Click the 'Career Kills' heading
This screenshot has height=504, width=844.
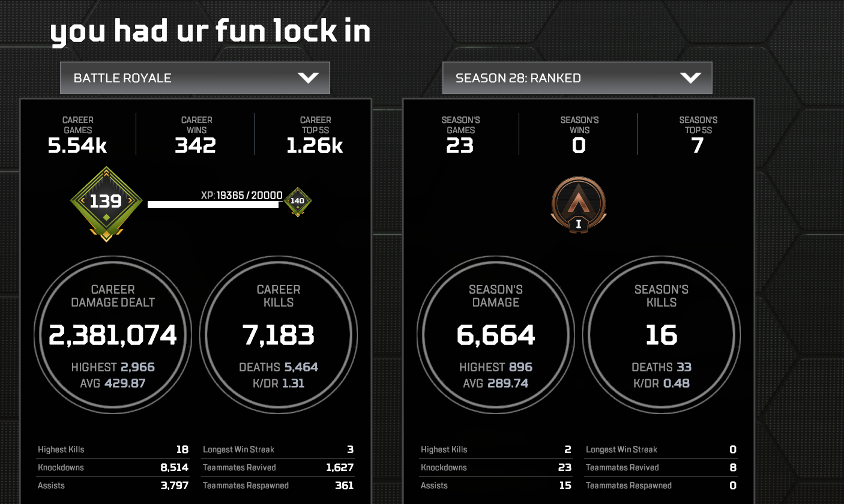coord(279,296)
